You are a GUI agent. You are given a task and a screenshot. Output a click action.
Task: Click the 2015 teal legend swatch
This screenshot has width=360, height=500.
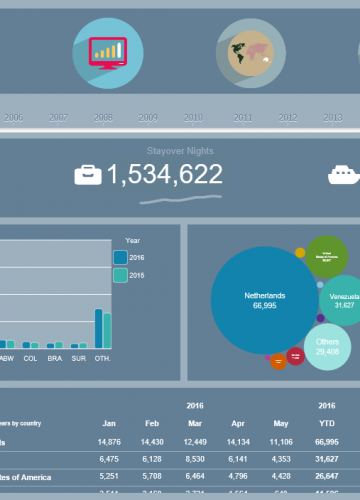[x=120, y=275]
